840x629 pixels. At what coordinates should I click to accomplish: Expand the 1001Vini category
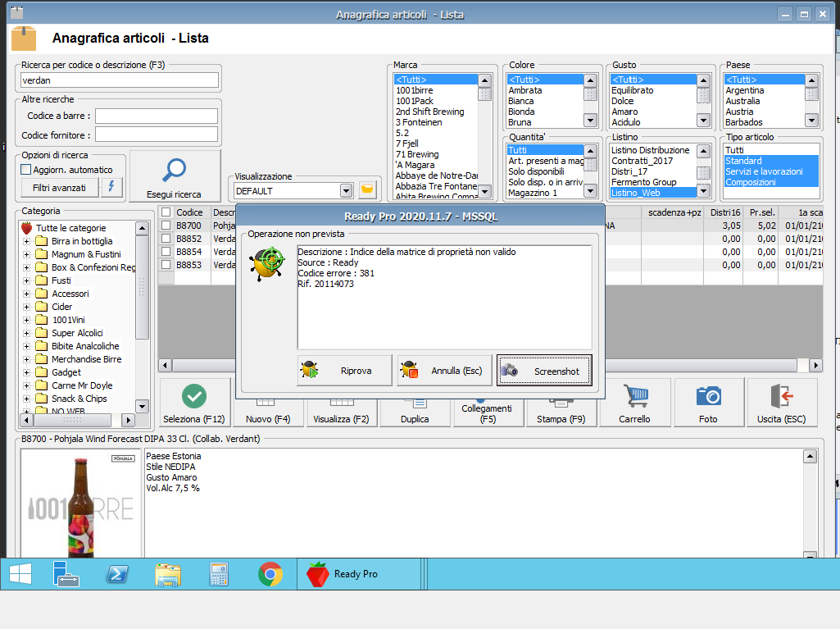pos(26,320)
